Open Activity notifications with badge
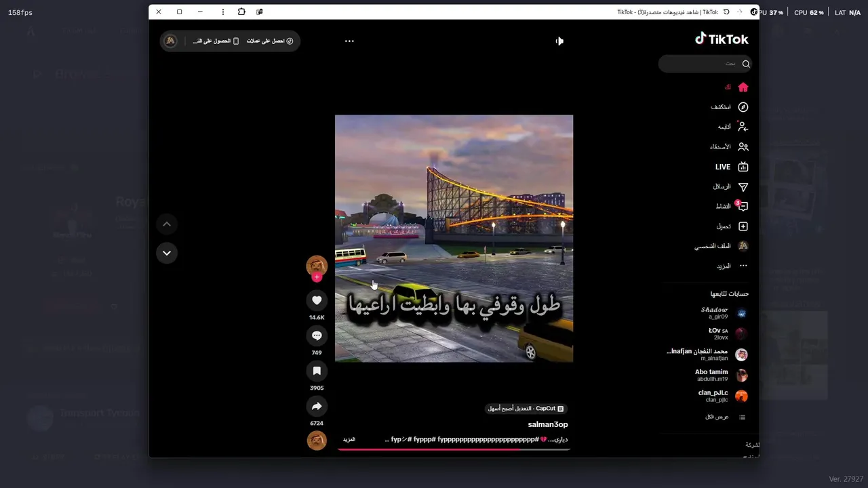Screen dimensions: 868x488 point(732,206)
